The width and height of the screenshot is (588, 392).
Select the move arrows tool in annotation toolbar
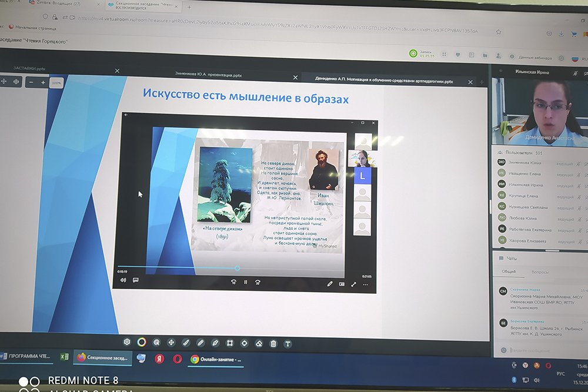[171, 342]
